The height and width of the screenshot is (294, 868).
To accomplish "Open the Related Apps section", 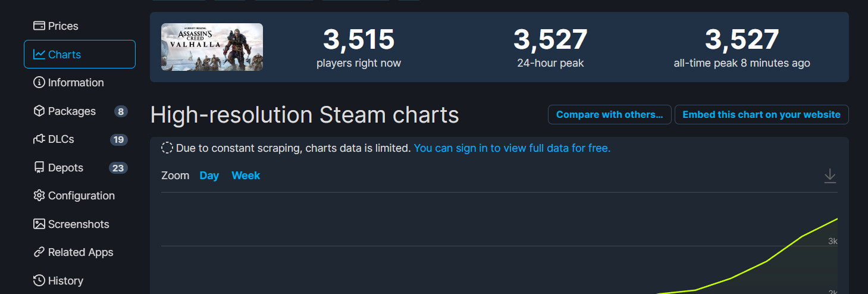I will pos(80,252).
